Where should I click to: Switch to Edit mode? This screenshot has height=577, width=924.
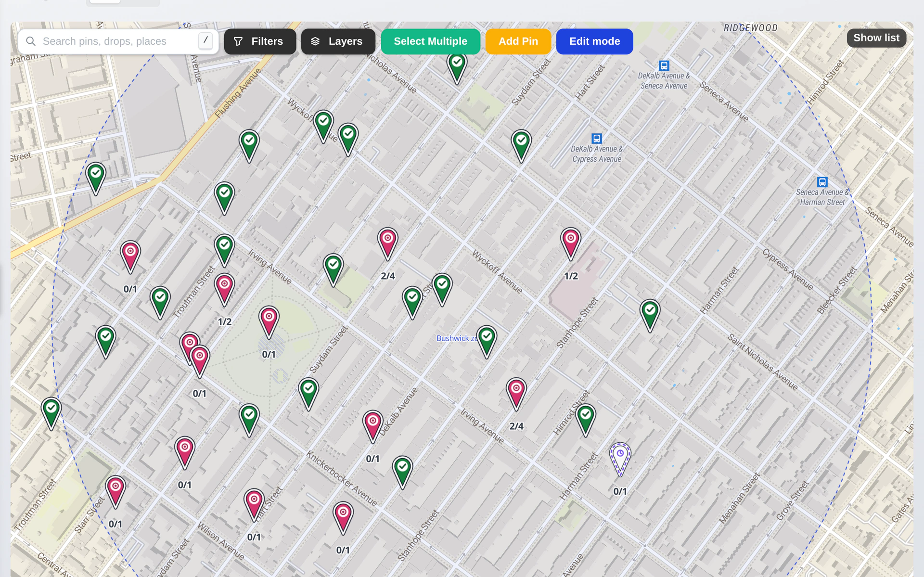click(594, 41)
